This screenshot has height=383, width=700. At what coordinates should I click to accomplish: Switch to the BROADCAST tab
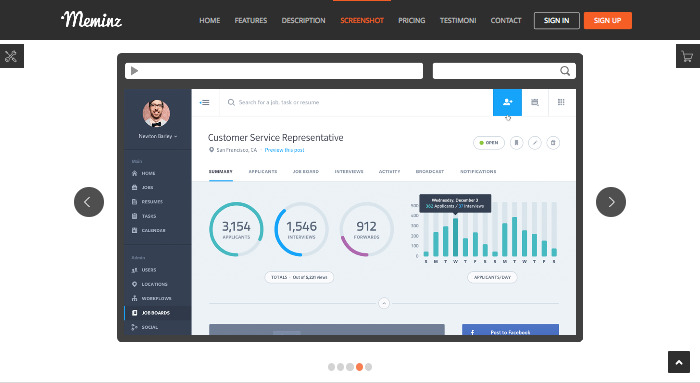click(430, 172)
